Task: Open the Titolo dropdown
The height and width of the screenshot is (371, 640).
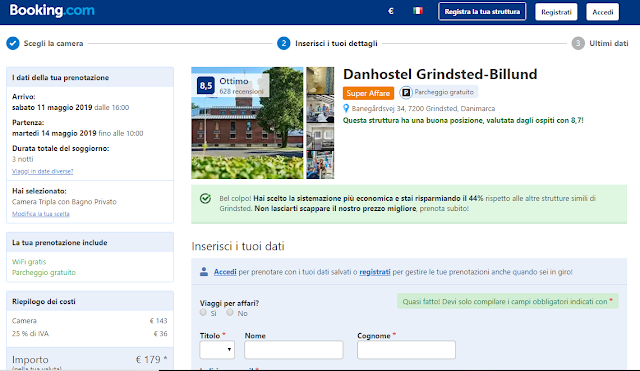Action: coord(217,350)
